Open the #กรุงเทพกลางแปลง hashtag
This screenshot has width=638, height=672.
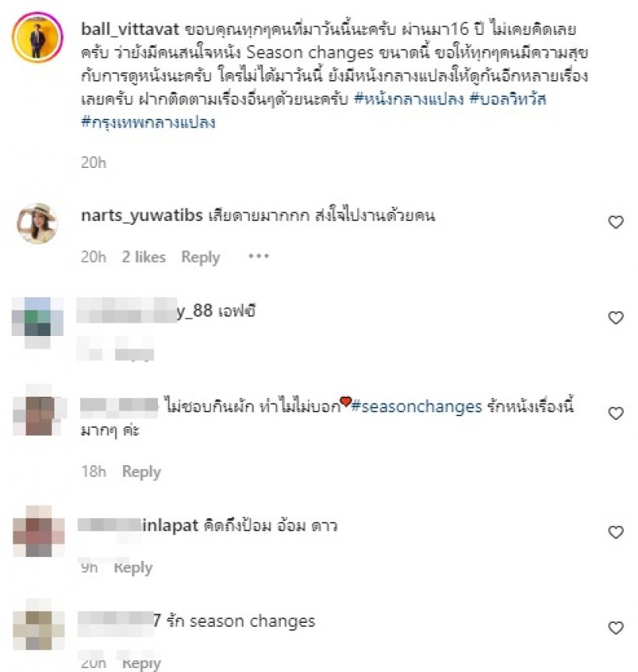(x=149, y=122)
